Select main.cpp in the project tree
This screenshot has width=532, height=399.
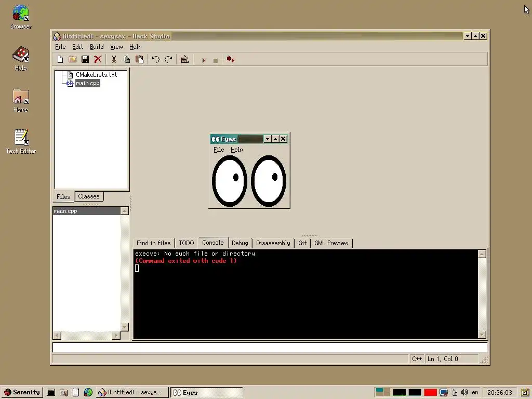click(87, 83)
